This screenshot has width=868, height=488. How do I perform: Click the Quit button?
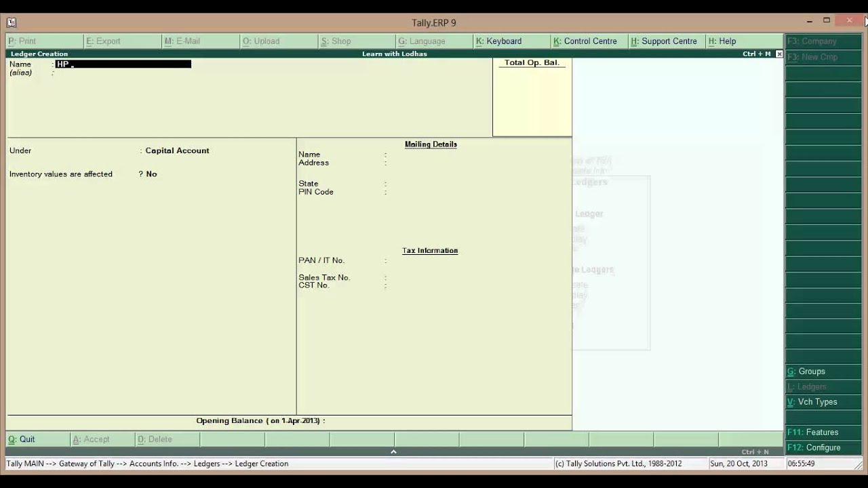tap(38, 439)
